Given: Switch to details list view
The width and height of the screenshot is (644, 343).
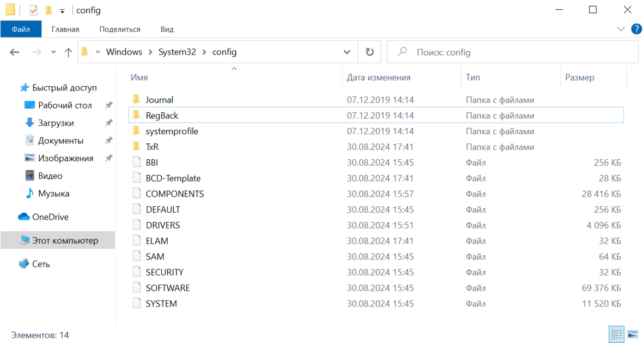Looking at the screenshot, I should pos(616,334).
